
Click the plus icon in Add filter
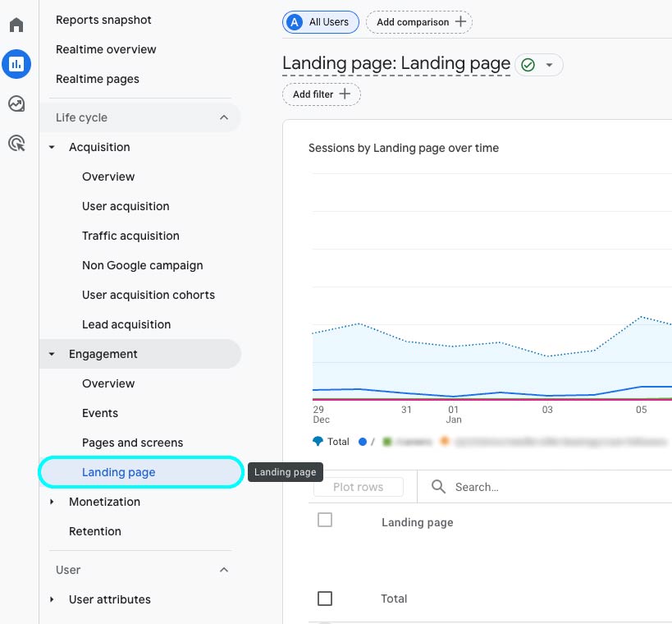345,94
